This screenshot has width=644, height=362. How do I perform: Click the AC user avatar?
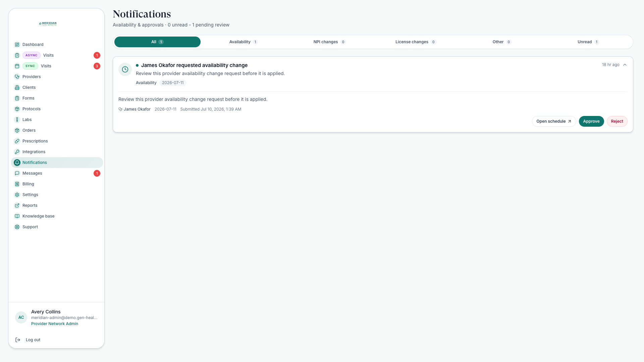pos(21,317)
